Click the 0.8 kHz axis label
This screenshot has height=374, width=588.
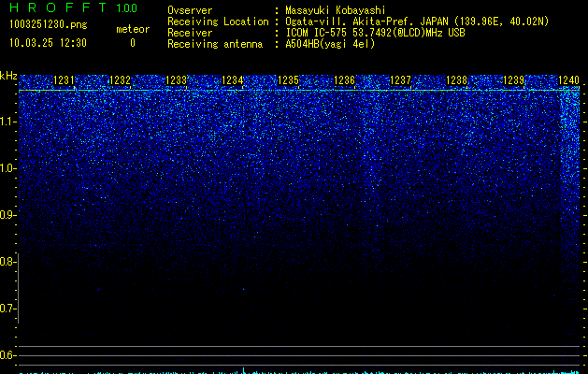pyautogui.click(x=7, y=262)
